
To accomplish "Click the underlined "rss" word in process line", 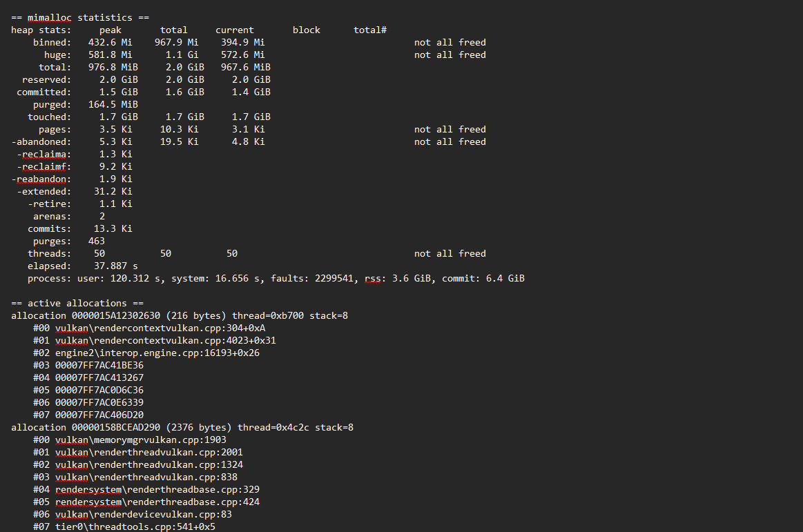I will [372, 279].
